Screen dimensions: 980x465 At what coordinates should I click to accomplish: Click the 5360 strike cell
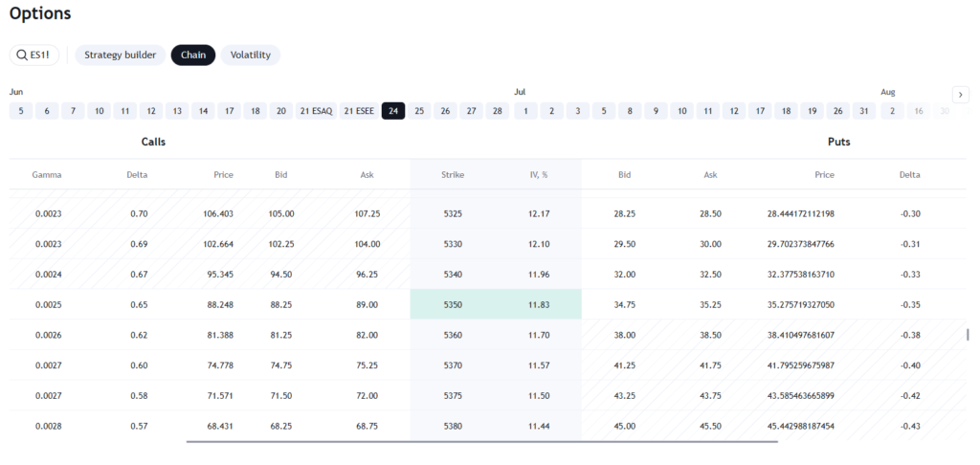point(453,335)
